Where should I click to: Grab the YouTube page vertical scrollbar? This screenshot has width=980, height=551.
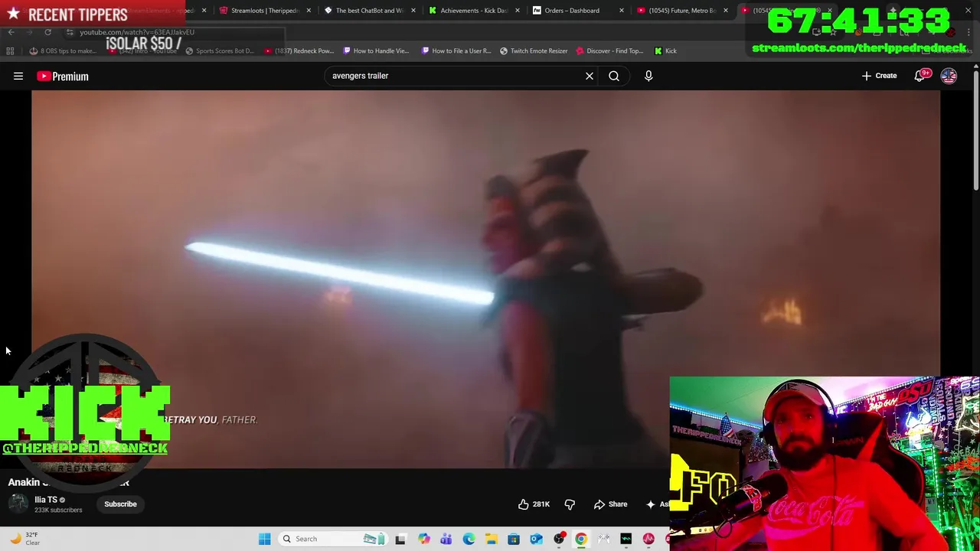click(x=975, y=130)
